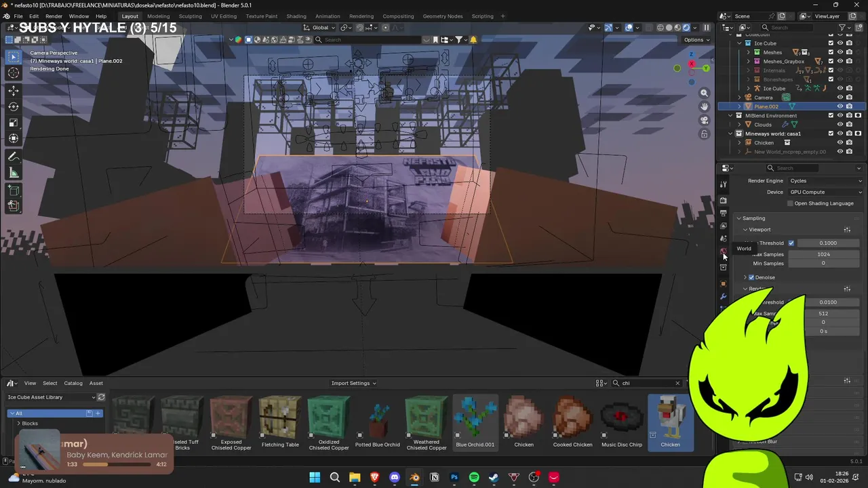868x488 pixels.
Task: Select the All catalog in asset browser
Action: tap(54, 413)
